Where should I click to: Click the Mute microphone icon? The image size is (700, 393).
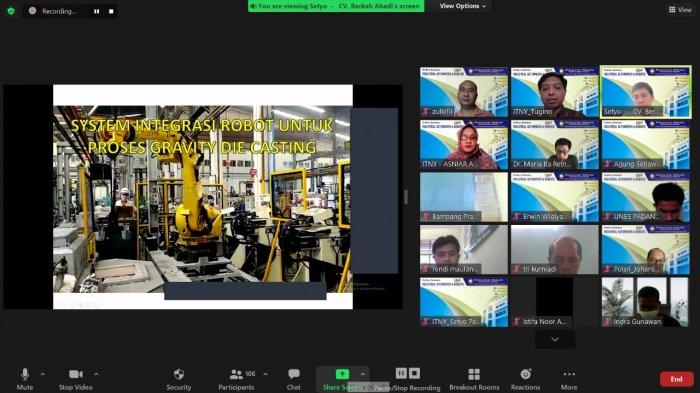(25, 374)
